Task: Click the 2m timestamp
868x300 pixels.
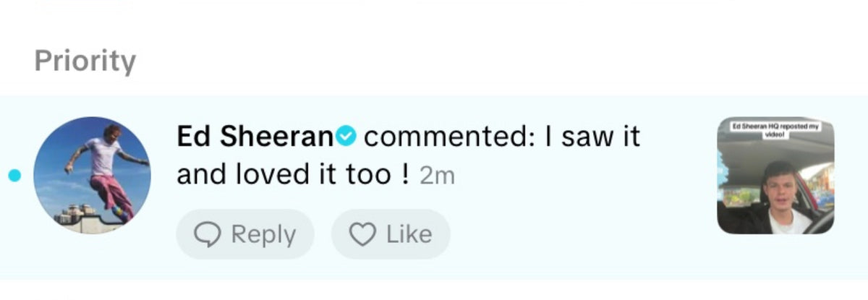Action: tap(437, 176)
